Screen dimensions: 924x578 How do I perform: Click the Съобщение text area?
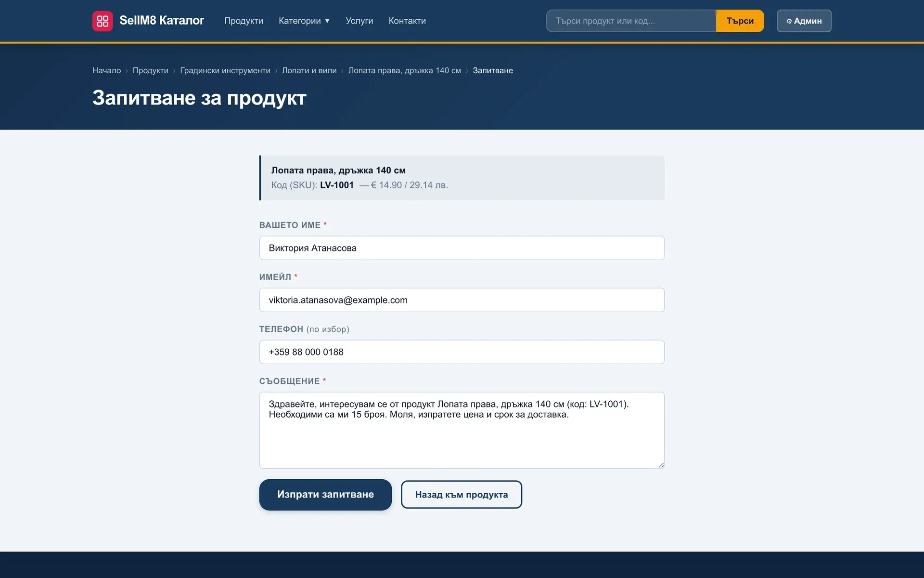[x=462, y=430]
